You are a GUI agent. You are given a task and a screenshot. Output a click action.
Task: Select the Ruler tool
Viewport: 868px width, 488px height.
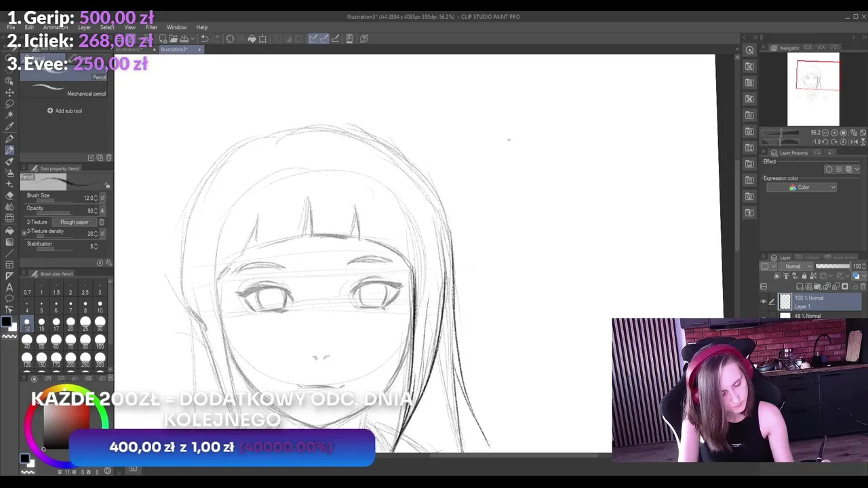point(9,276)
